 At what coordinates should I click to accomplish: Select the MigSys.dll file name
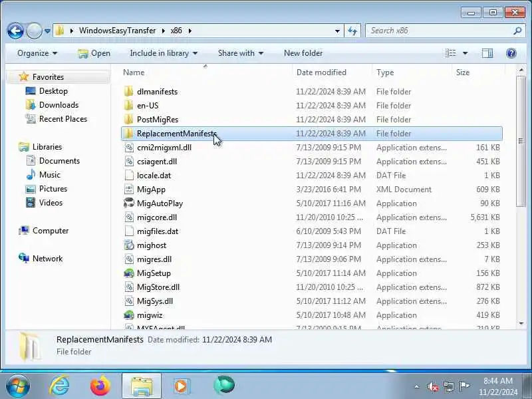tap(155, 301)
